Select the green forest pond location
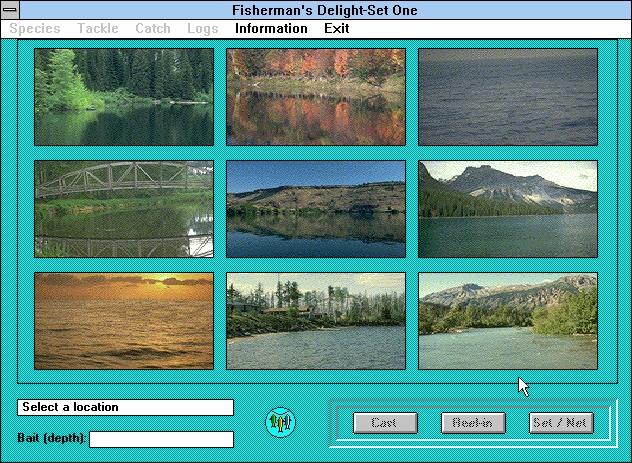 coord(124,97)
